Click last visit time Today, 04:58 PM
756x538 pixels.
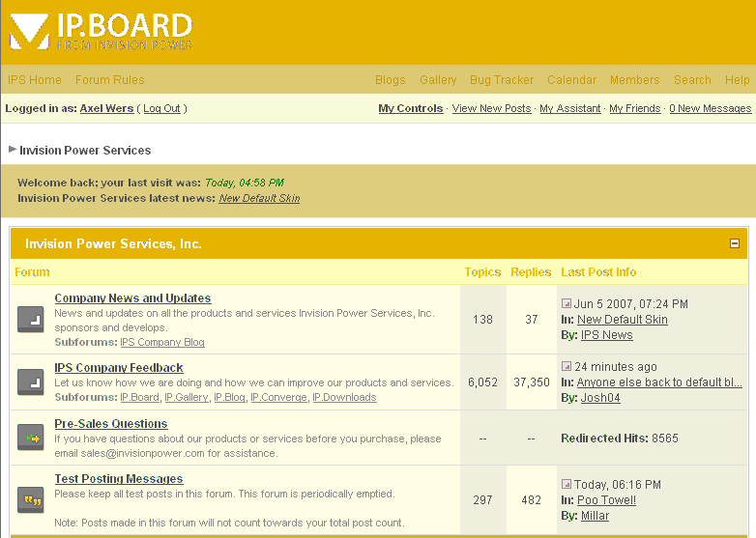coord(245,183)
